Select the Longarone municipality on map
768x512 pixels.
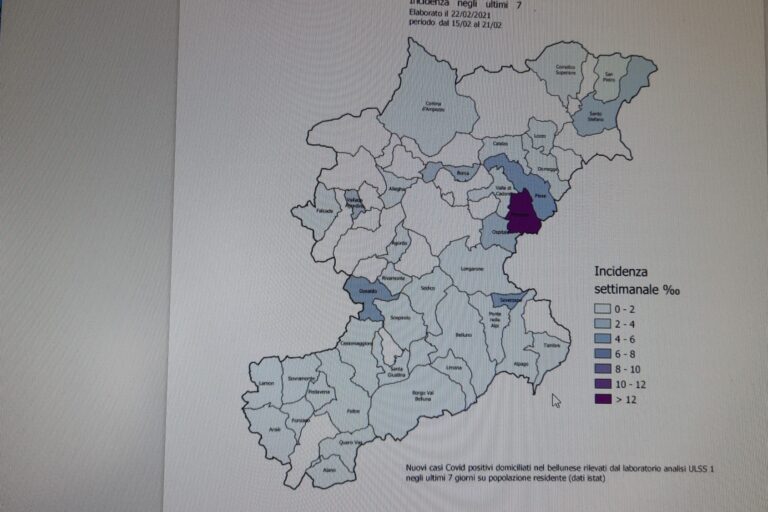pyautogui.click(x=470, y=268)
